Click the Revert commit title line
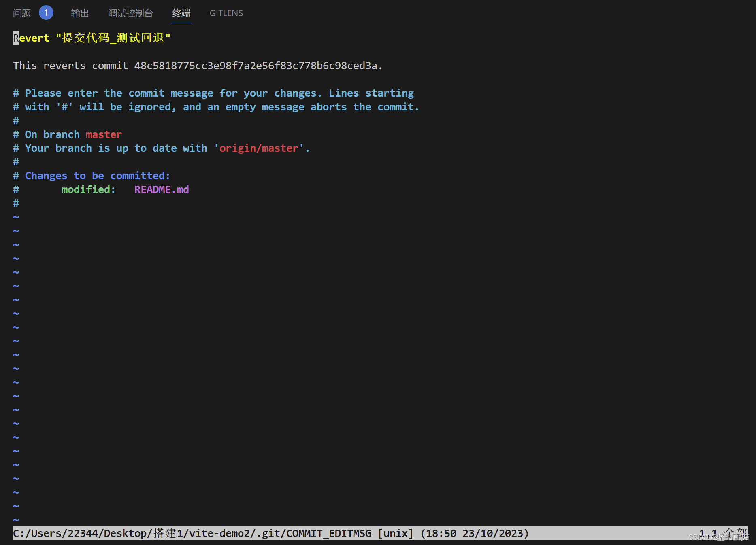756x545 pixels. click(x=92, y=38)
